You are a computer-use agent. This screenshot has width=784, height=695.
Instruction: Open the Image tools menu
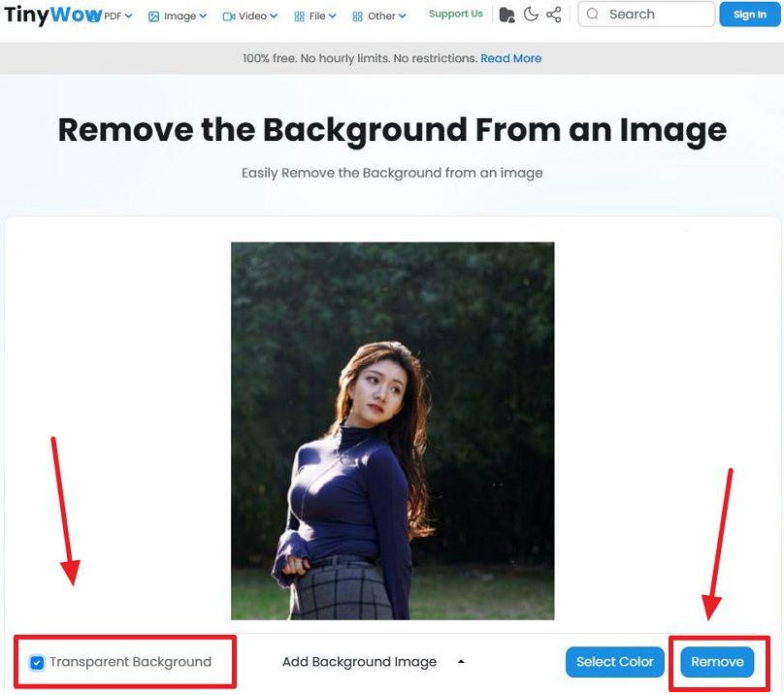179,16
